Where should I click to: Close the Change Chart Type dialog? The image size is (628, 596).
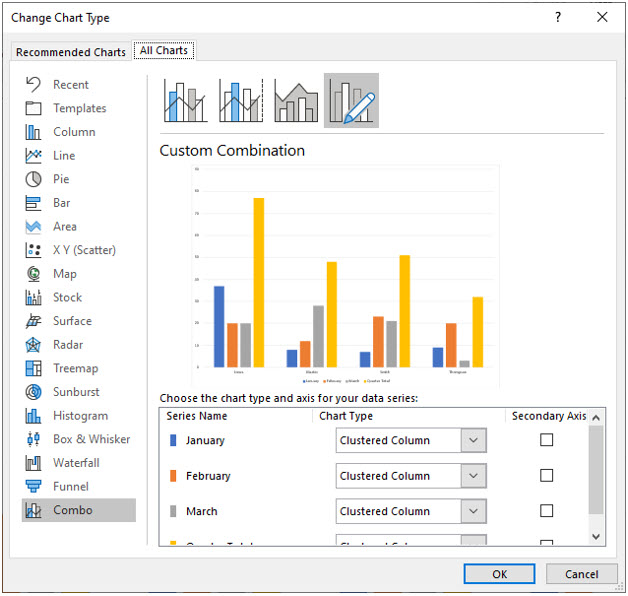point(602,17)
